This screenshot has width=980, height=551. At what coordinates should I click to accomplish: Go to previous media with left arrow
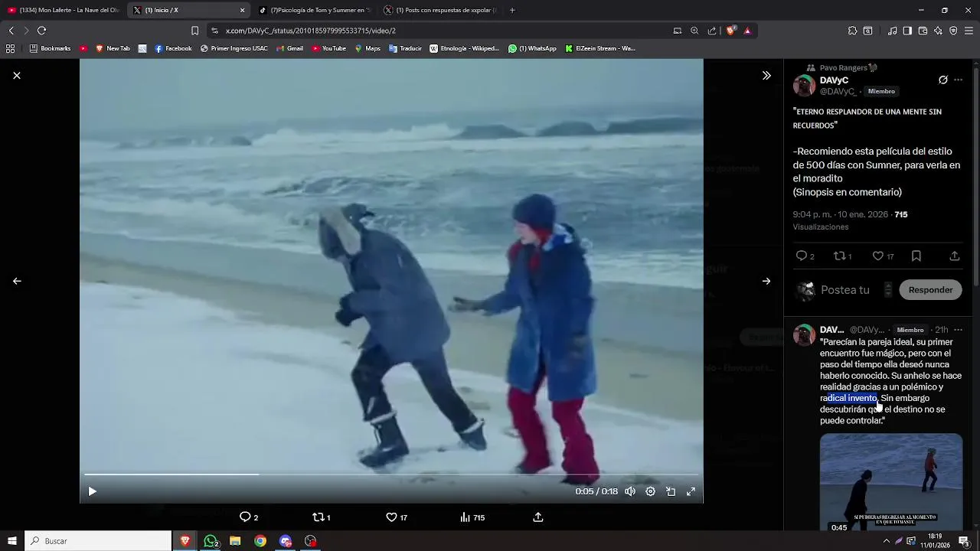tap(17, 281)
